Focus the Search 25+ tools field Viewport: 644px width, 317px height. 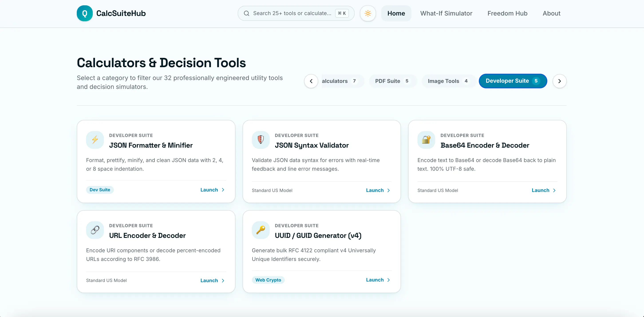coord(296,13)
